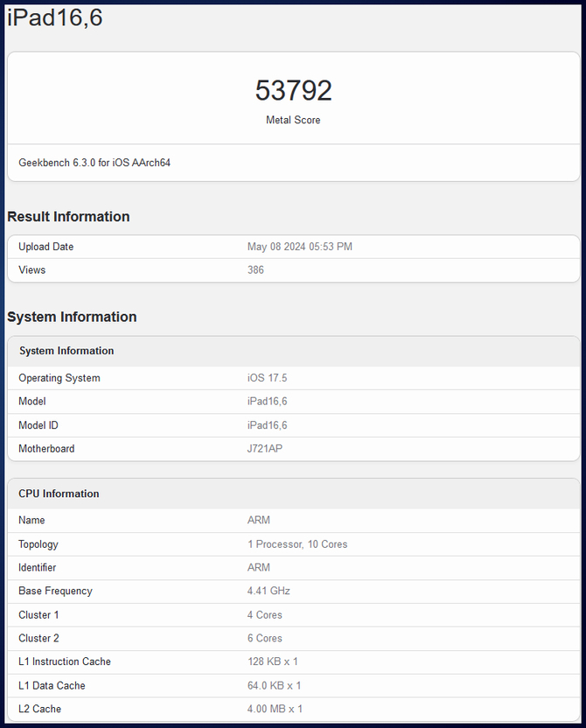Click the Base Frequency row label
The height and width of the screenshot is (728, 586).
click(56, 591)
